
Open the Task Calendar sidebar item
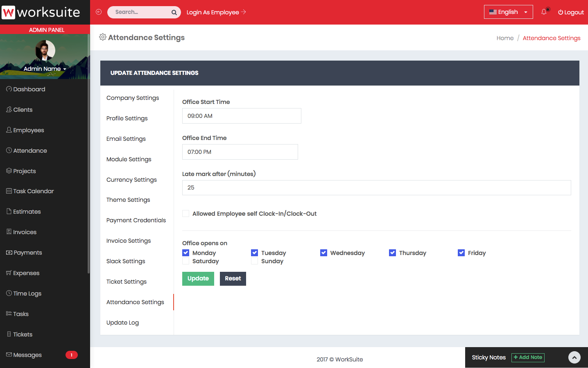pos(33,191)
